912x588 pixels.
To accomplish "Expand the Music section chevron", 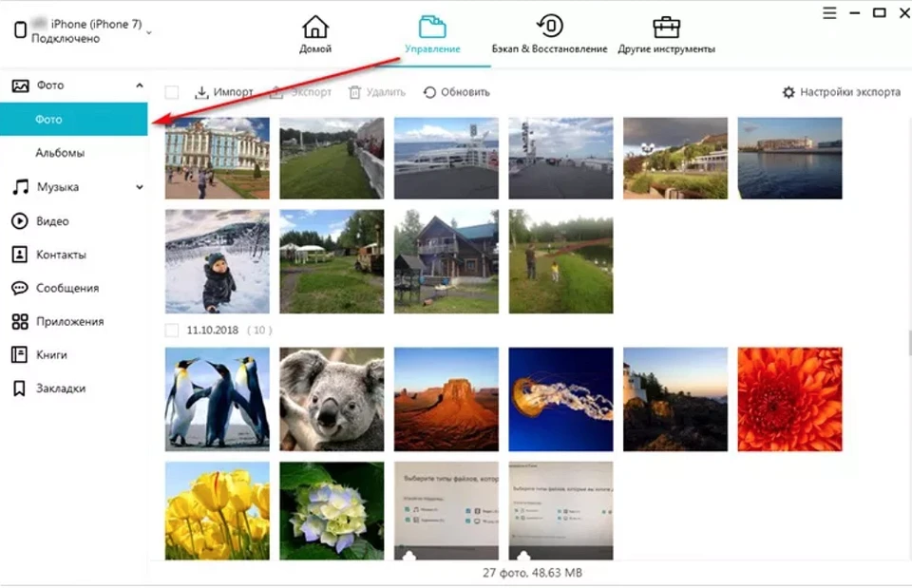I will (140, 187).
